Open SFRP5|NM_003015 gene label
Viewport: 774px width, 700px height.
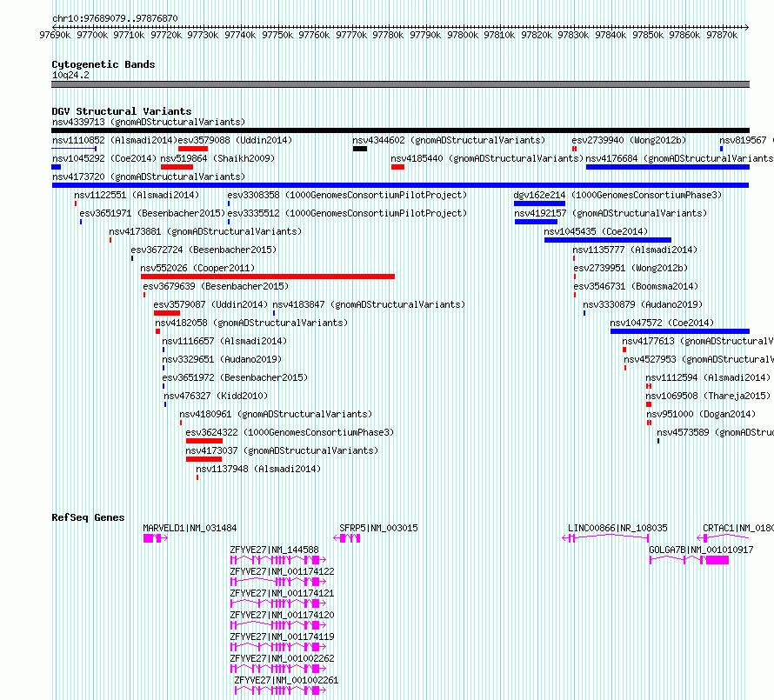click(x=378, y=528)
